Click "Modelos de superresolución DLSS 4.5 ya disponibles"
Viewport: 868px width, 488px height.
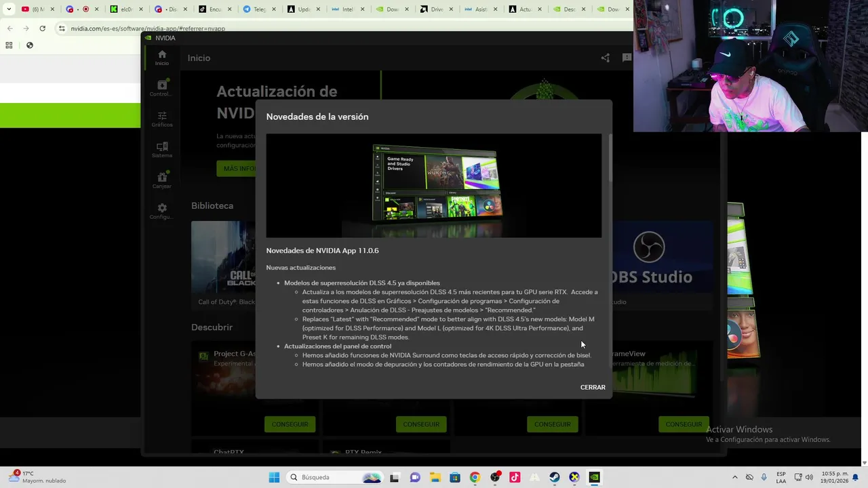(x=362, y=283)
